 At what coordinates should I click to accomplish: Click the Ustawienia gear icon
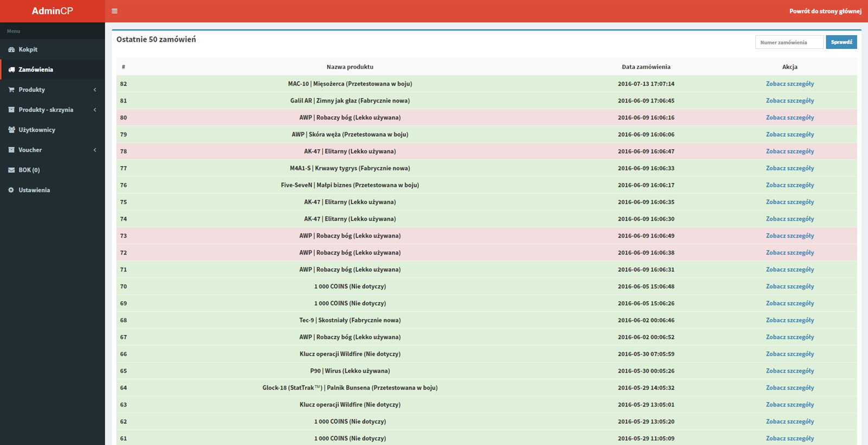[x=11, y=190]
